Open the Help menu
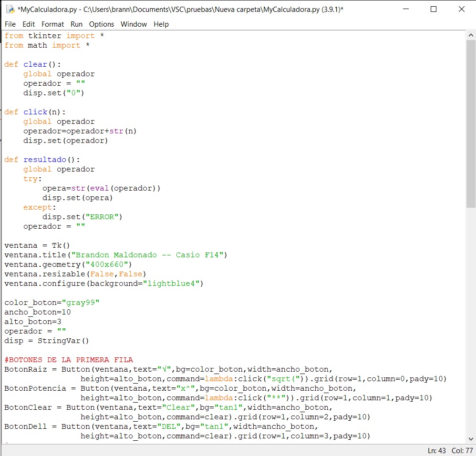 [161, 24]
